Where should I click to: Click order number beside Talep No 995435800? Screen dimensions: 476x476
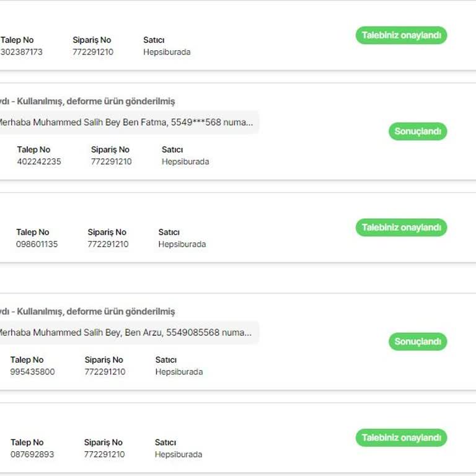(x=105, y=372)
